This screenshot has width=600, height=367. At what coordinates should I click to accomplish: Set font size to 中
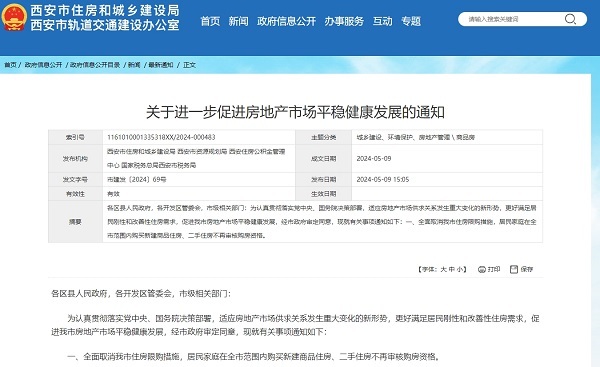coord(452,269)
